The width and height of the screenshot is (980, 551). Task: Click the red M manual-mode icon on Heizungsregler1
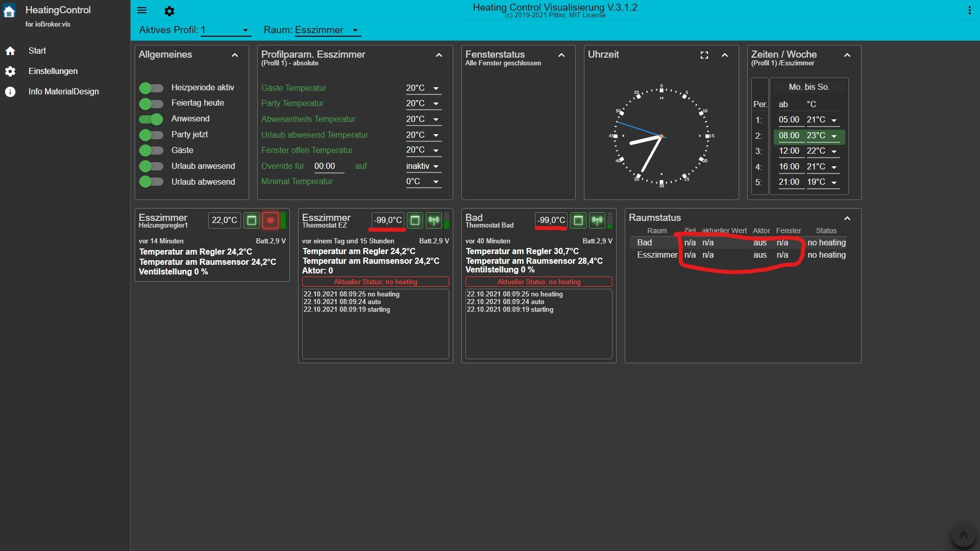pyautogui.click(x=271, y=220)
